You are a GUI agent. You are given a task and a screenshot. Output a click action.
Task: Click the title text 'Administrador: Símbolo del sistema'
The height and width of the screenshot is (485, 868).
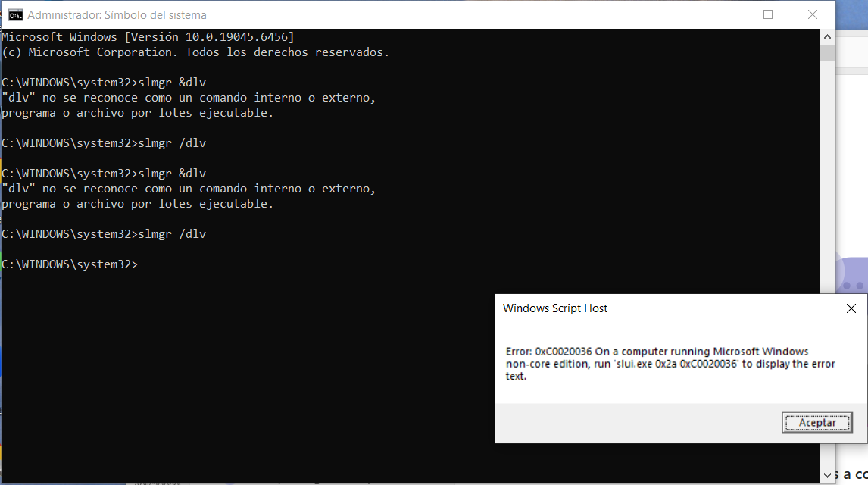coord(117,15)
